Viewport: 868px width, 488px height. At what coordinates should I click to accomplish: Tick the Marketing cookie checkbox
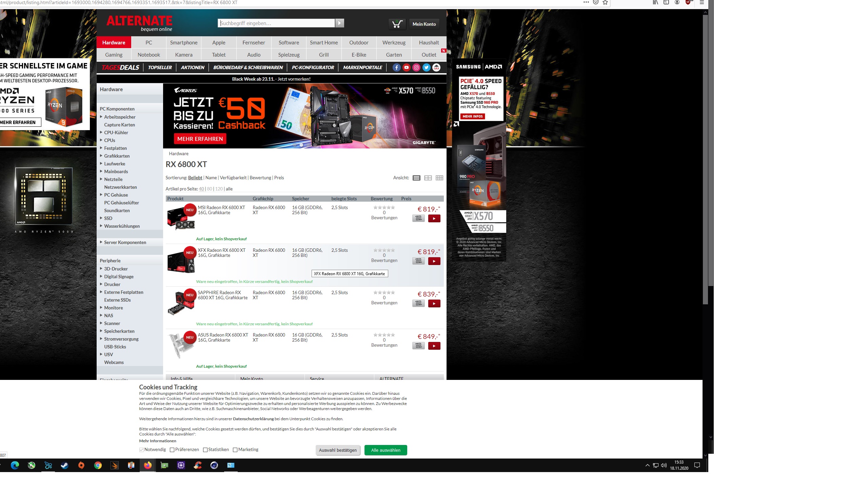(x=235, y=450)
